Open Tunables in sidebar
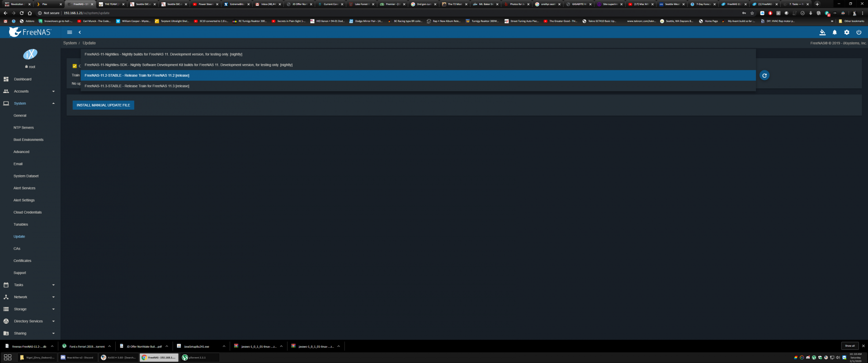The height and width of the screenshot is (363, 868). 21,224
